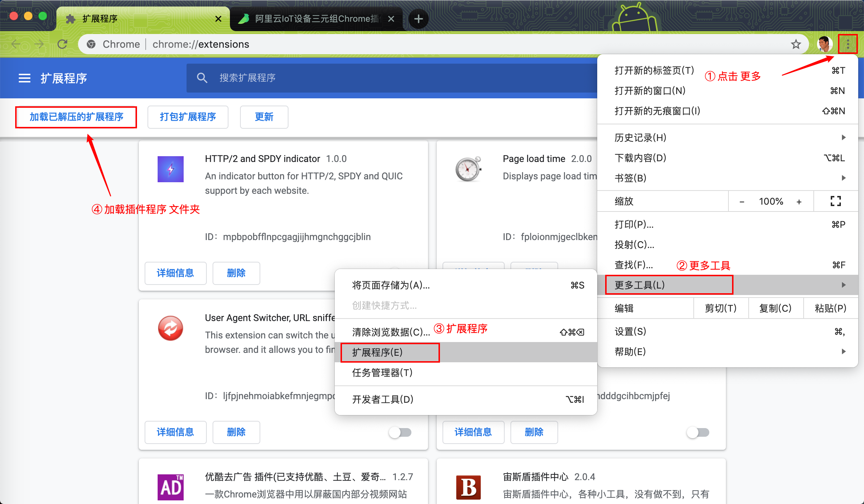The height and width of the screenshot is (504, 864).
Task: Click the 更新 button
Action: point(264,117)
